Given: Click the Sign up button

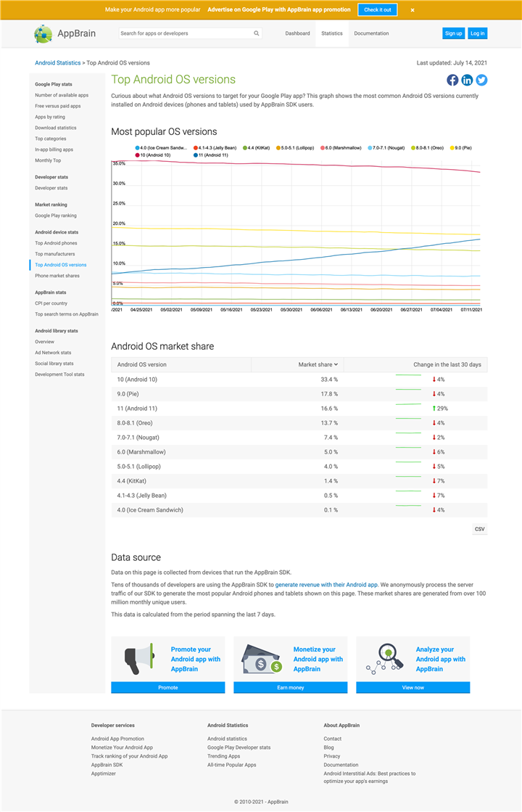Looking at the screenshot, I should click(453, 33).
